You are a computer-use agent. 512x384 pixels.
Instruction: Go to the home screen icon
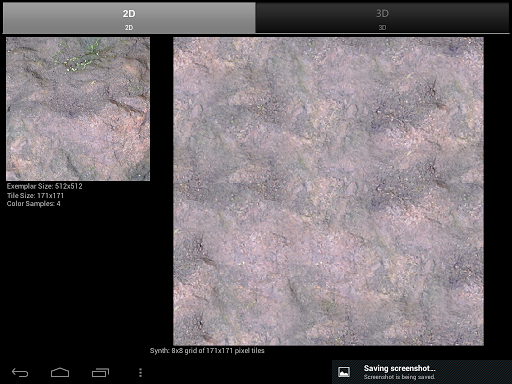coord(60,372)
